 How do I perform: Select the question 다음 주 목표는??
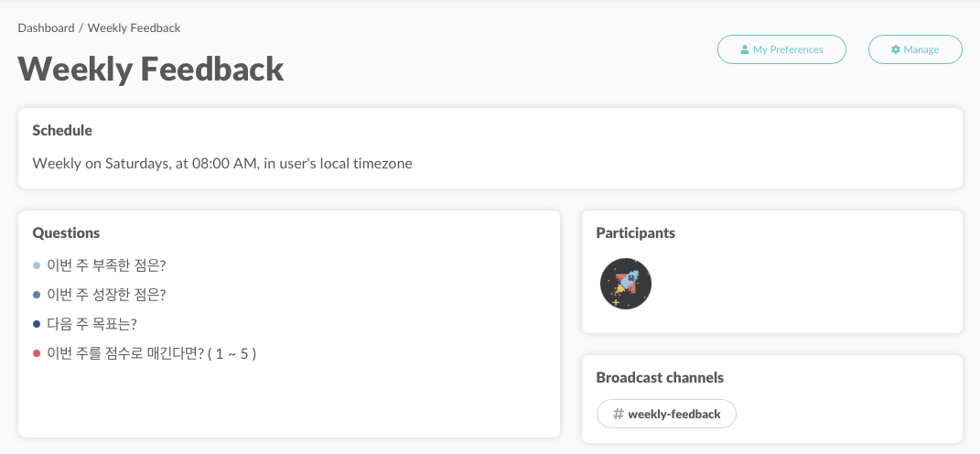tap(92, 324)
